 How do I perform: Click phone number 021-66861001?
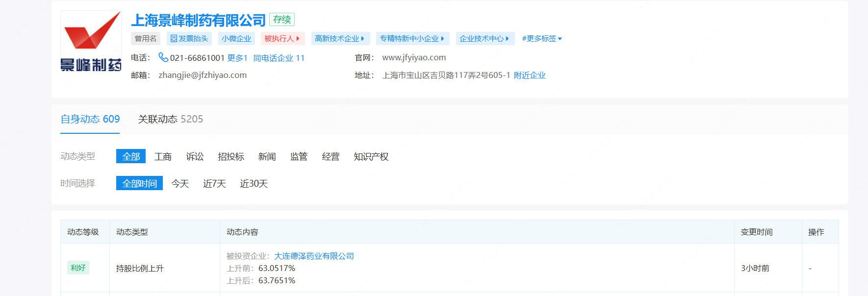197,58
